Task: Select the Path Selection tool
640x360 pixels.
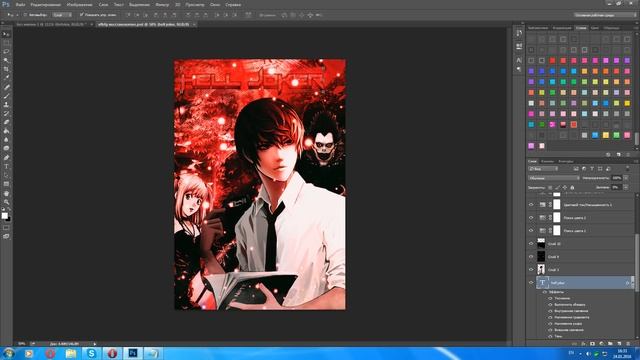Action: [6, 176]
